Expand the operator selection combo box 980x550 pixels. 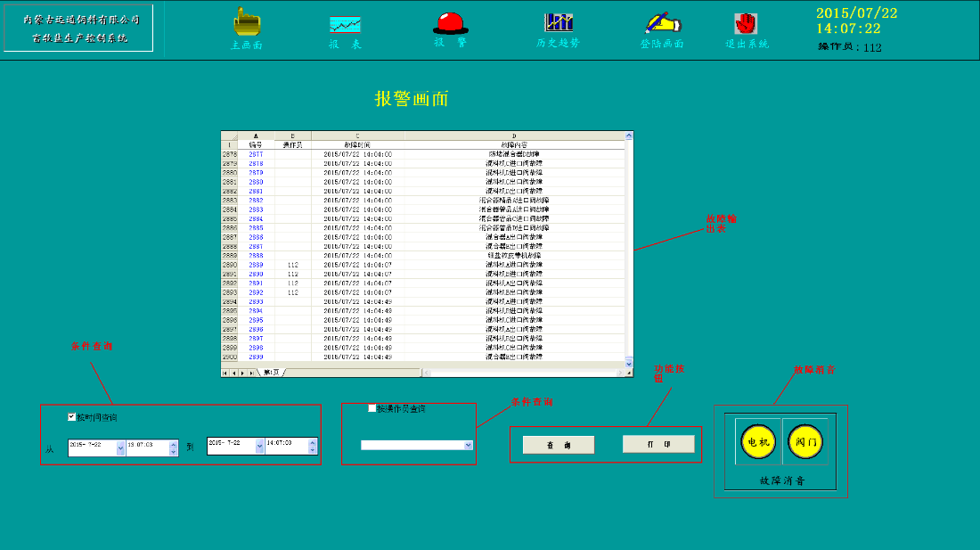(468, 445)
